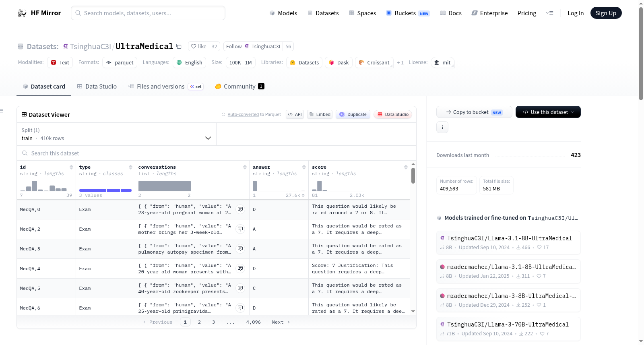
Task: Switch to the Data Studio tab
Action: coord(97,87)
